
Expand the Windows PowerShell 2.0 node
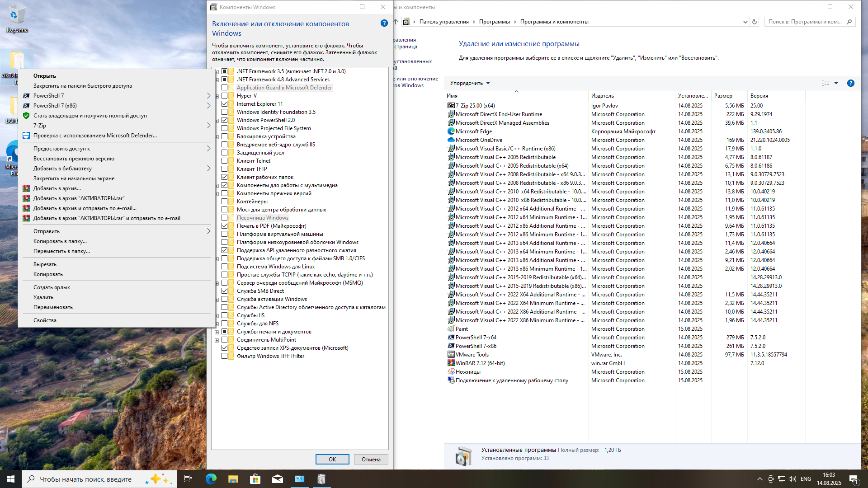point(217,121)
